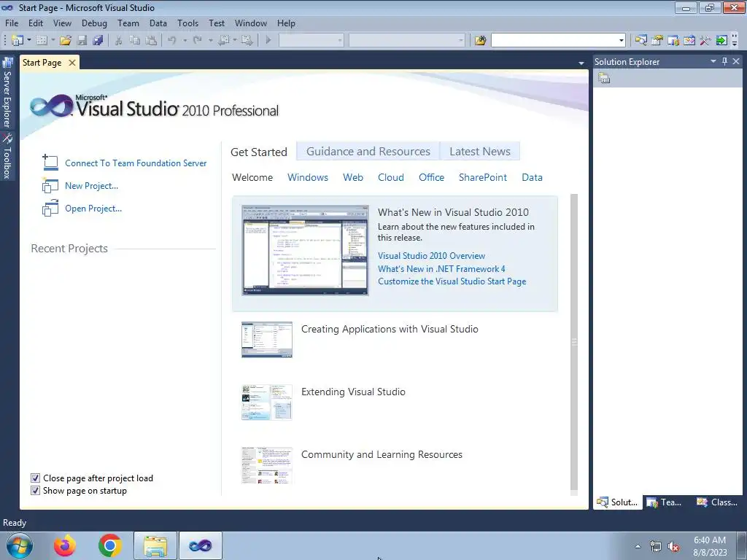Open the Toolbox side tab
Viewport: 747px width, 560px height.
7,156
